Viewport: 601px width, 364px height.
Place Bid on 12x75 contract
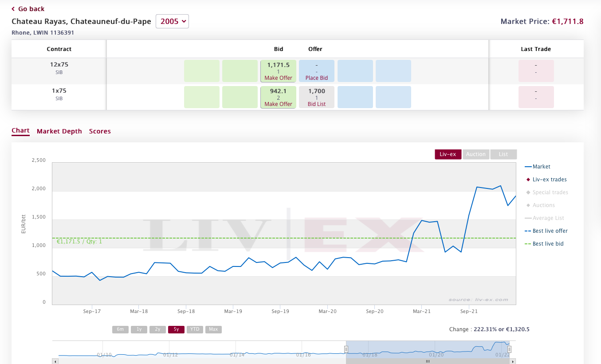pos(317,78)
